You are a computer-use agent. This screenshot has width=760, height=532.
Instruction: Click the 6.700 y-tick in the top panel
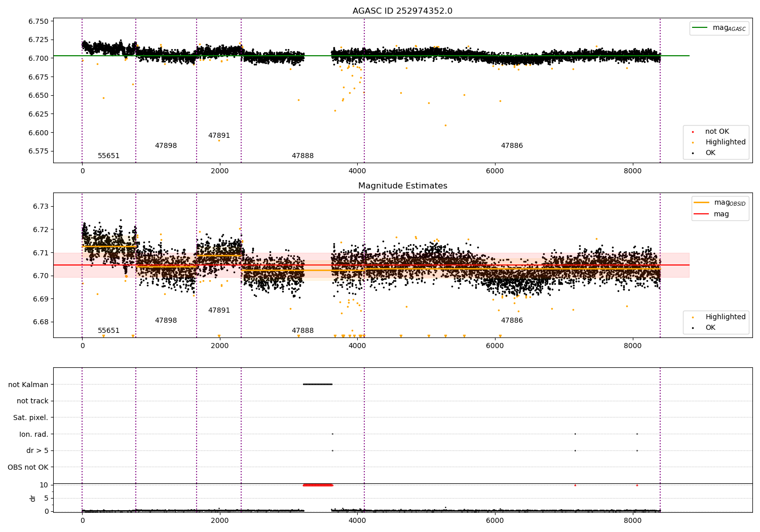pos(39,58)
